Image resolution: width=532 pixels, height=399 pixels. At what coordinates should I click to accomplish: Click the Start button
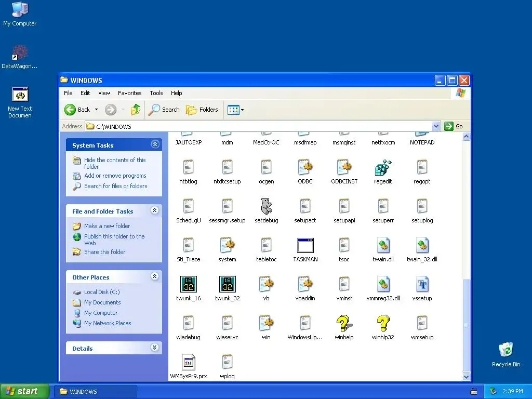point(24,391)
